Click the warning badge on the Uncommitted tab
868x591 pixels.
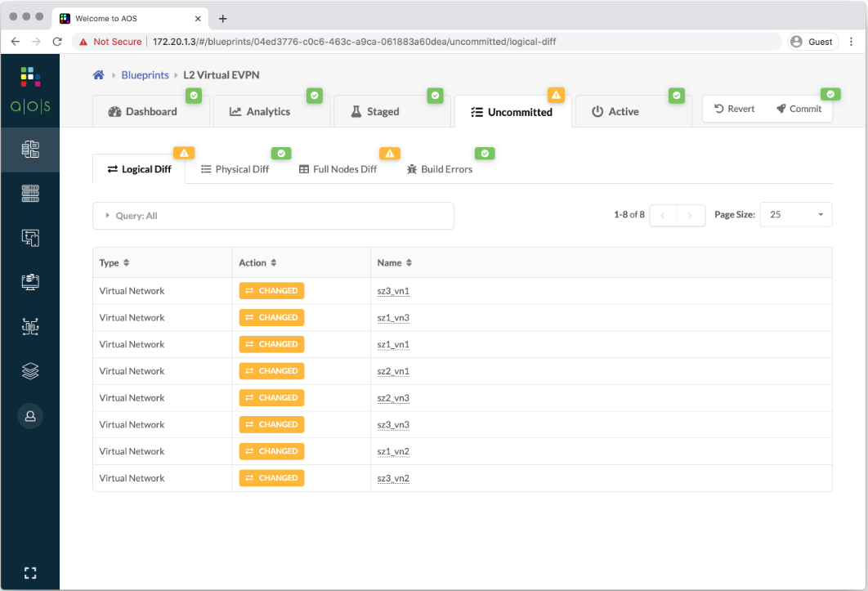coord(557,95)
